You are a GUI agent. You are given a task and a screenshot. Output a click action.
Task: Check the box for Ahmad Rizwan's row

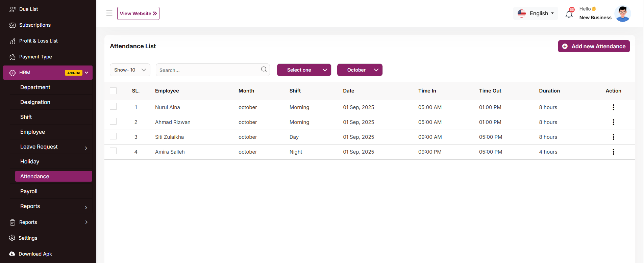click(113, 122)
